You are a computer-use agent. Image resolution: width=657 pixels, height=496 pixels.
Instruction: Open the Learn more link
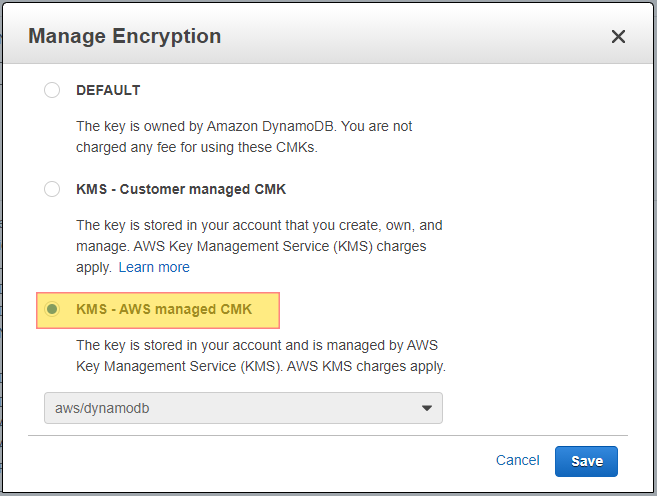click(x=154, y=267)
